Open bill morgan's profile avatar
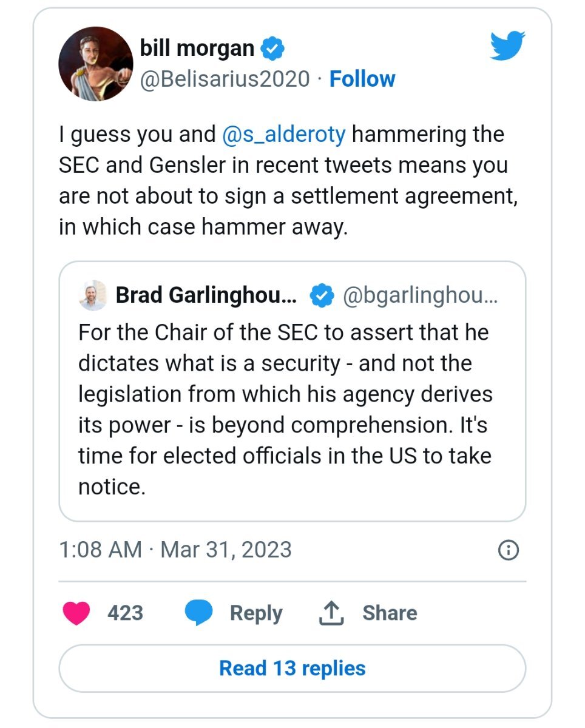Screen dimensions: 585x728 tap(95, 63)
